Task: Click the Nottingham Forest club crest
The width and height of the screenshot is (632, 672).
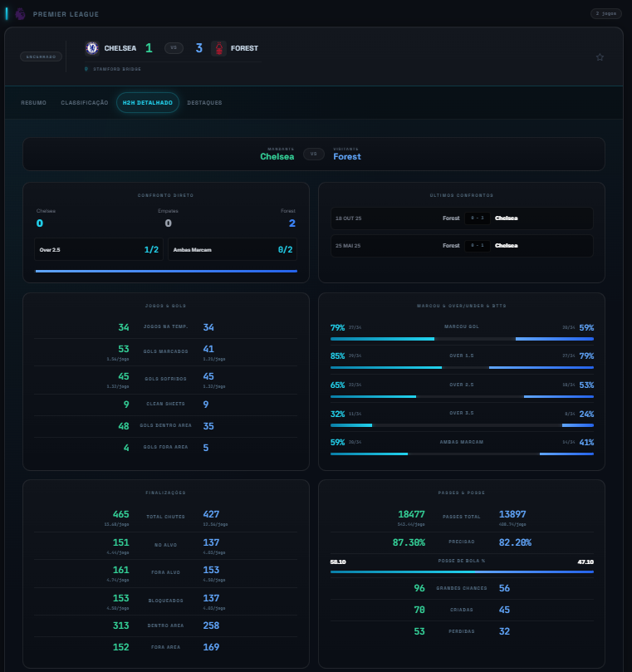Action: [x=219, y=48]
